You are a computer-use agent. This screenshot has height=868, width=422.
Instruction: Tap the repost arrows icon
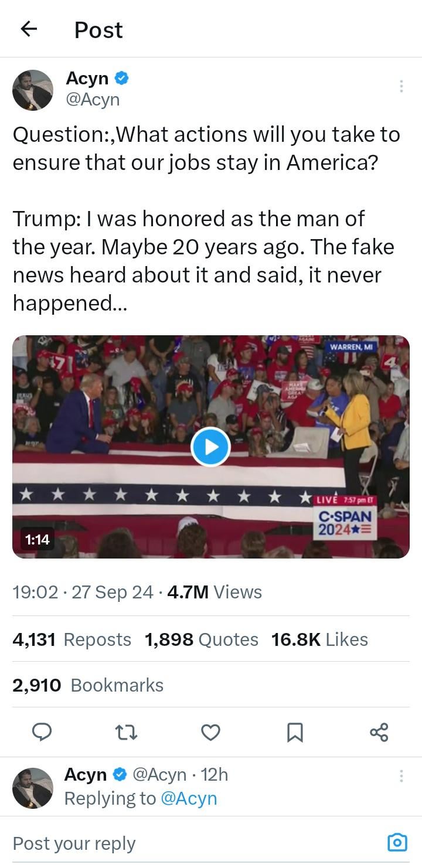click(x=126, y=732)
